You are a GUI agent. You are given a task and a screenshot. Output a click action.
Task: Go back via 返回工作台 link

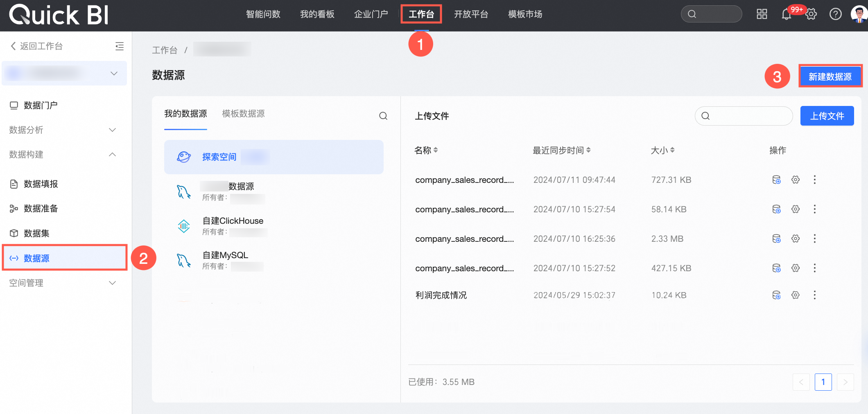36,46
